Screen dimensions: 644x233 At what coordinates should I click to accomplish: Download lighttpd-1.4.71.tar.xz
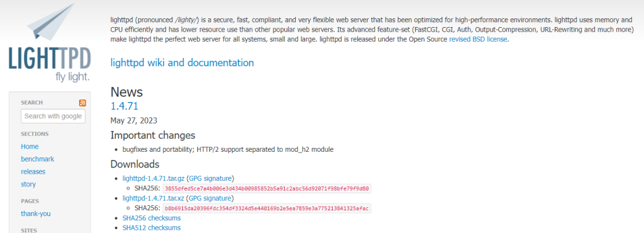coord(153,198)
